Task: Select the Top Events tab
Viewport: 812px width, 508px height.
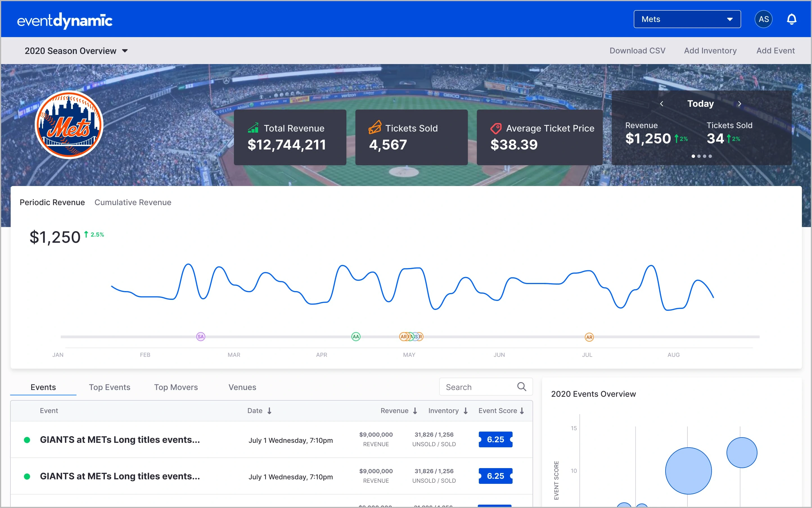Action: pyautogui.click(x=109, y=387)
